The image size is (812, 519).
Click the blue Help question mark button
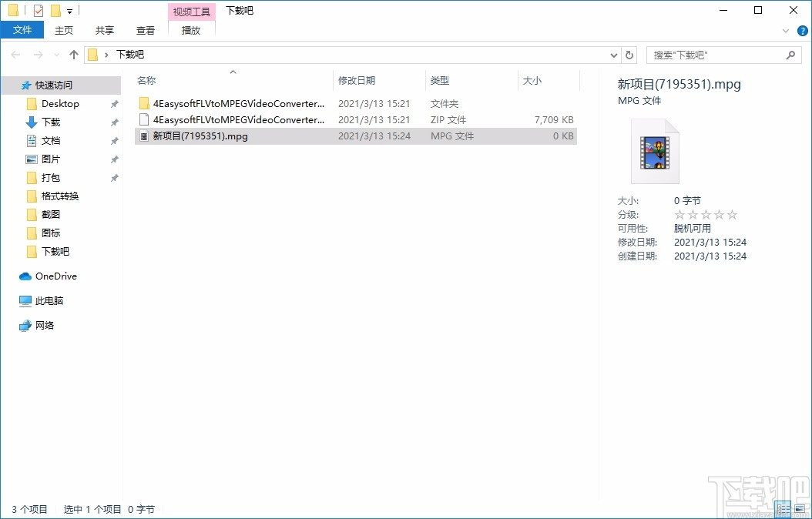pyautogui.click(x=803, y=30)
